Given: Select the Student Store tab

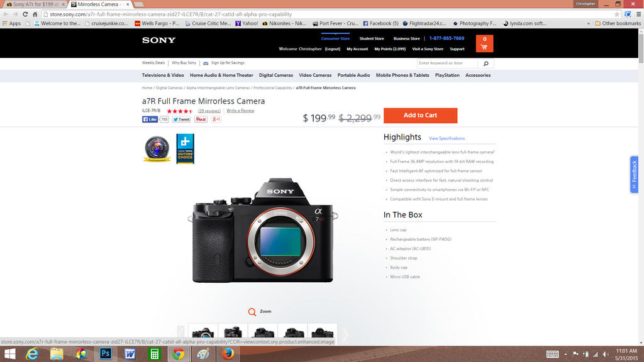Looking at the screenshot, I should pos(371,38).
